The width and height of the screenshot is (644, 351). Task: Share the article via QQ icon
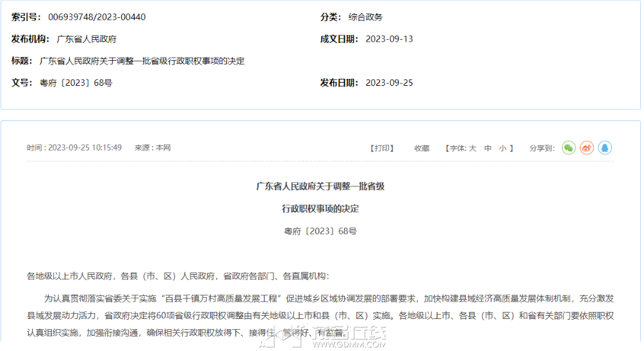(604, 148)
